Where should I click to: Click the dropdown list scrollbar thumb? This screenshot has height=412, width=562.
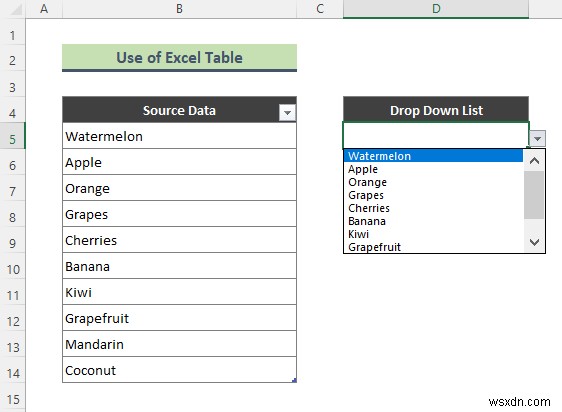pyautogui.click(x=534, y=195)
